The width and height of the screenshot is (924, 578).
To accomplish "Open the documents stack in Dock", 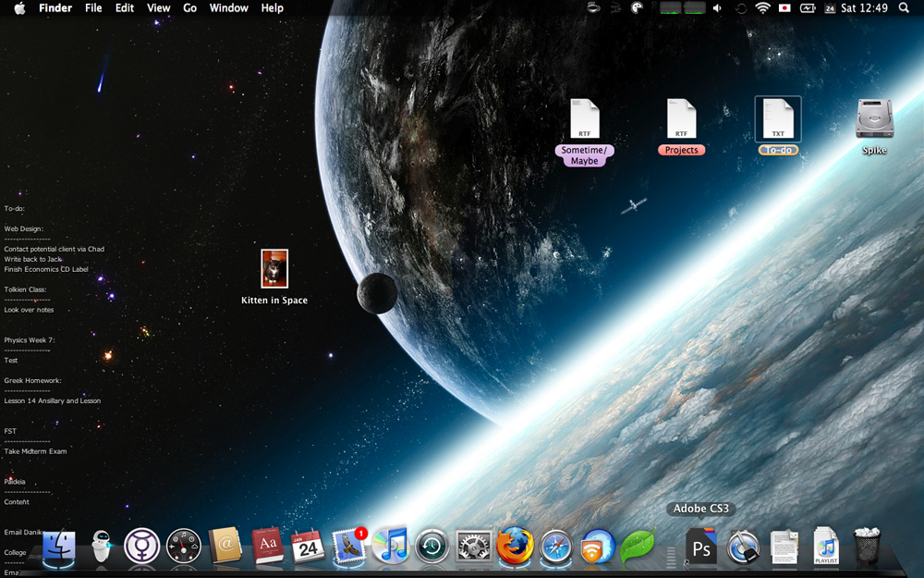I will (x=784, y=547).
